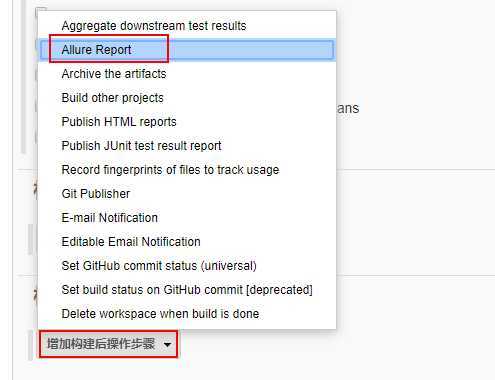Click the arrow on 增加构建后操作步骤 button
The image size is (495, 380).
[x=167, y=344]
